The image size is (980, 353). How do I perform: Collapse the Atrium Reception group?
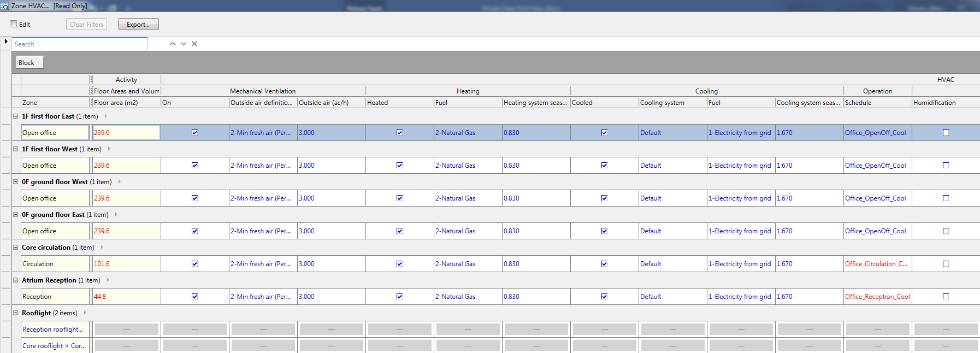coord(16,280)
